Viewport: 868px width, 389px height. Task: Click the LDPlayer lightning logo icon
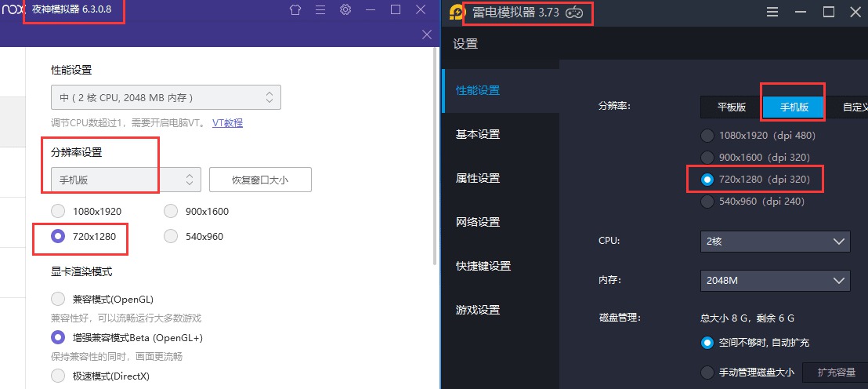pos(456,13)
